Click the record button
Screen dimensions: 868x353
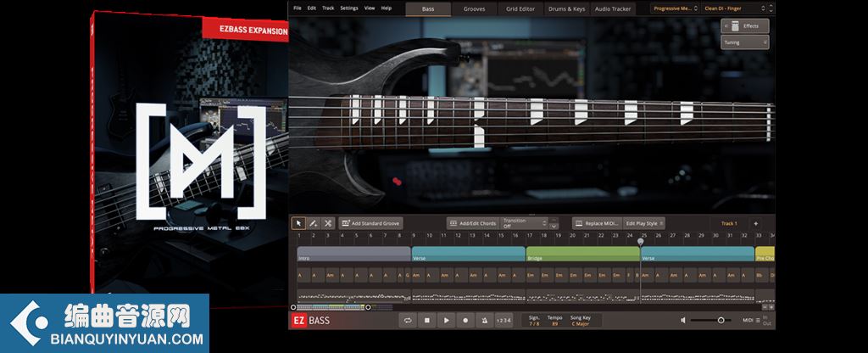pyautogui.click(x=465, y=320)
